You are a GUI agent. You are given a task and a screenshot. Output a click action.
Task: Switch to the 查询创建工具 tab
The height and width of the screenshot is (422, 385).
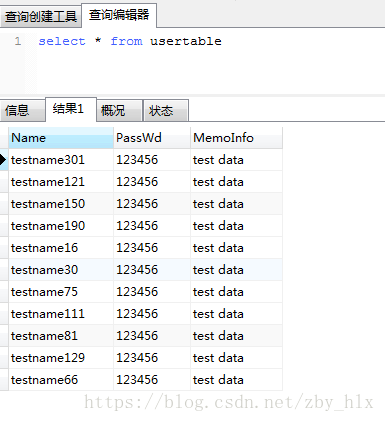pos(40,16)
